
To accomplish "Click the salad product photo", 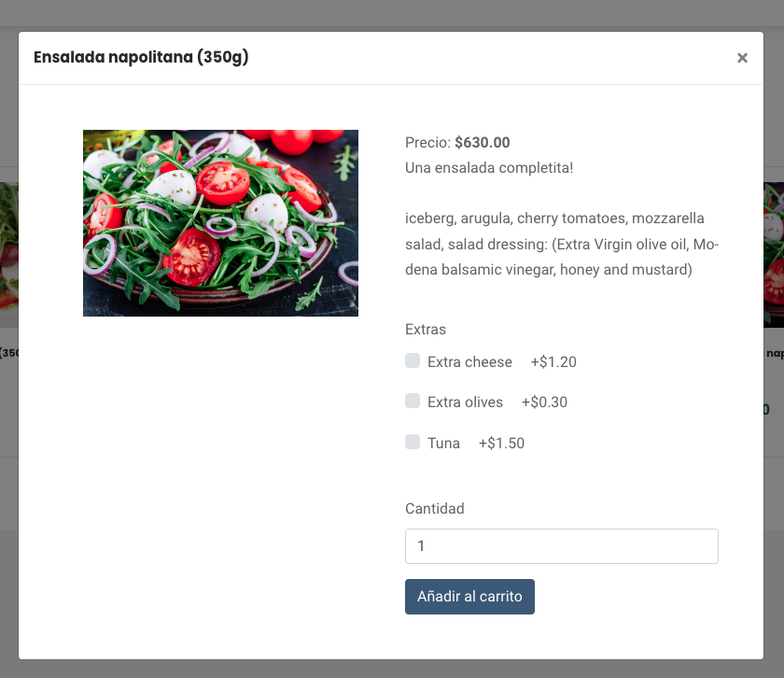I will 220,223.
